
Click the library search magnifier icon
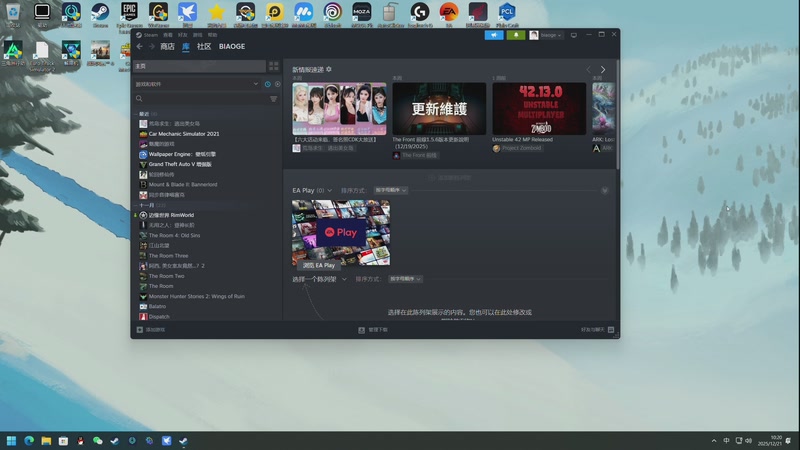(139, 98)
